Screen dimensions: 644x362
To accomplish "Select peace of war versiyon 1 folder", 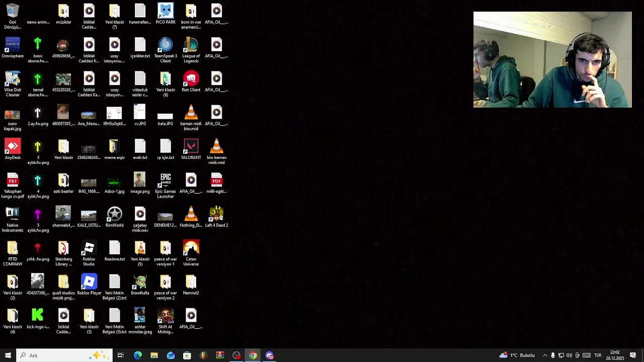I will [x=166, y=253].
